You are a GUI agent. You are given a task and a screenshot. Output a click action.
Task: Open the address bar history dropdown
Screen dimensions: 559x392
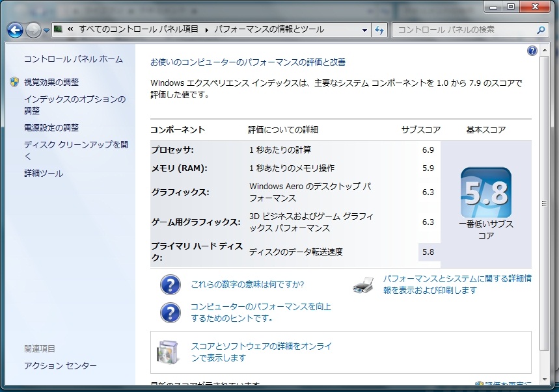pos(364,31)
